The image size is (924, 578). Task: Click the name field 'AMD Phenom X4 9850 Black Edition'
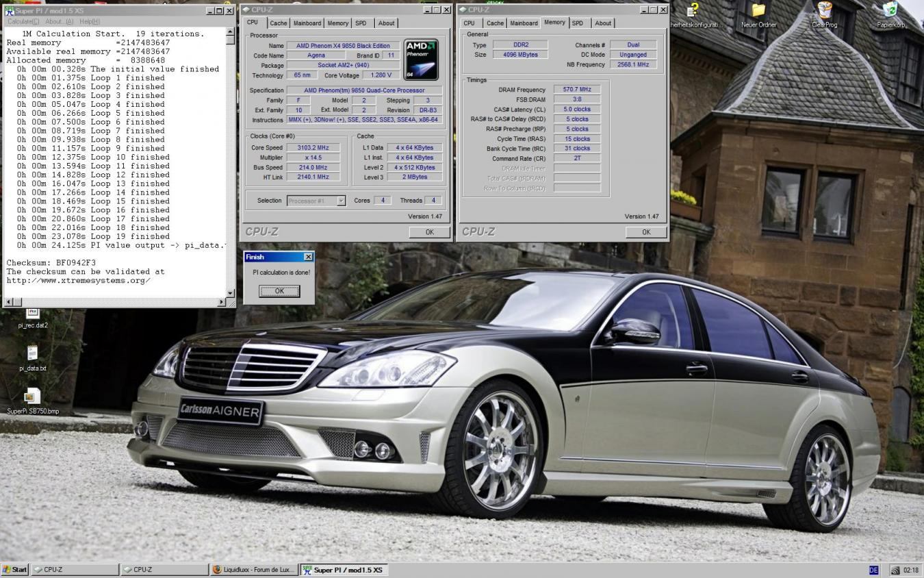[x=343, y=46]
